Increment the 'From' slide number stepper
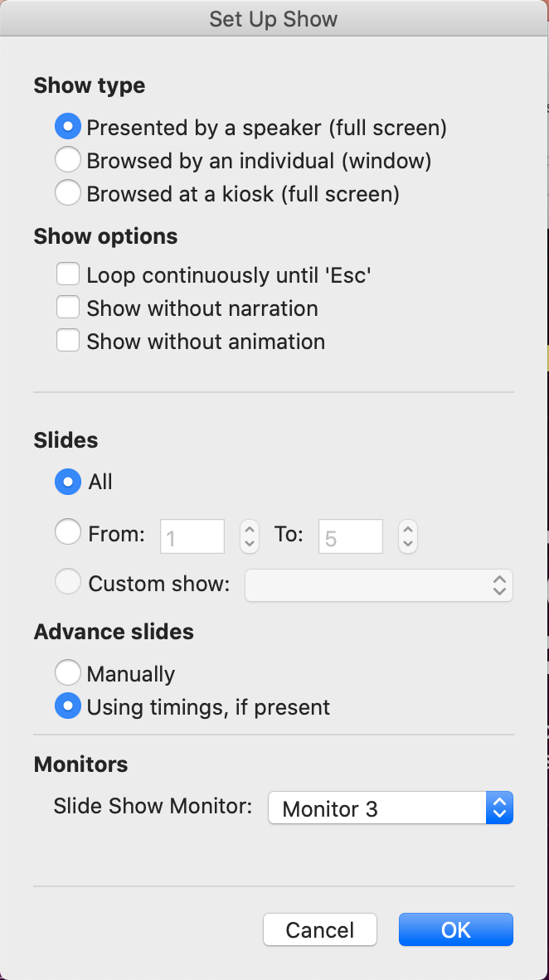Screen dimensions: 549x980 (249, 529)
